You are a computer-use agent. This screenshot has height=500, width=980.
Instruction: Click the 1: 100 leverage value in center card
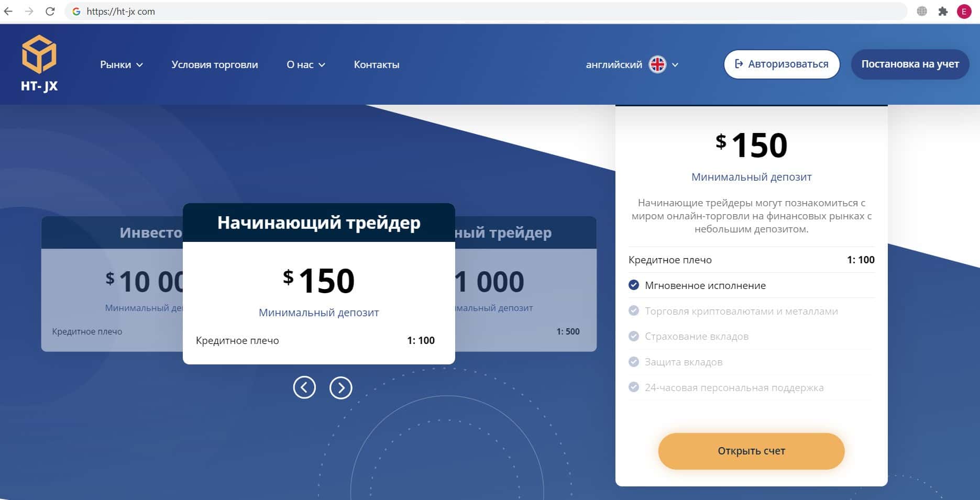pos(421,340)
